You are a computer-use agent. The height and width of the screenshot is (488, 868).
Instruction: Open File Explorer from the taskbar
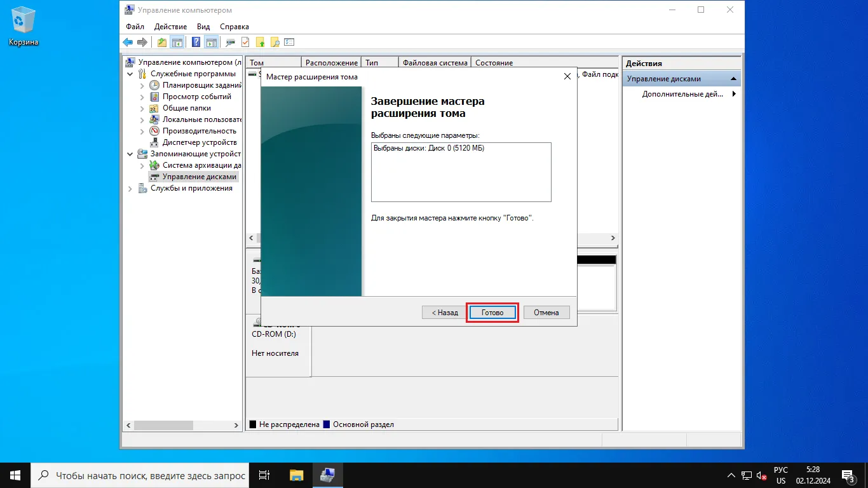296,475
